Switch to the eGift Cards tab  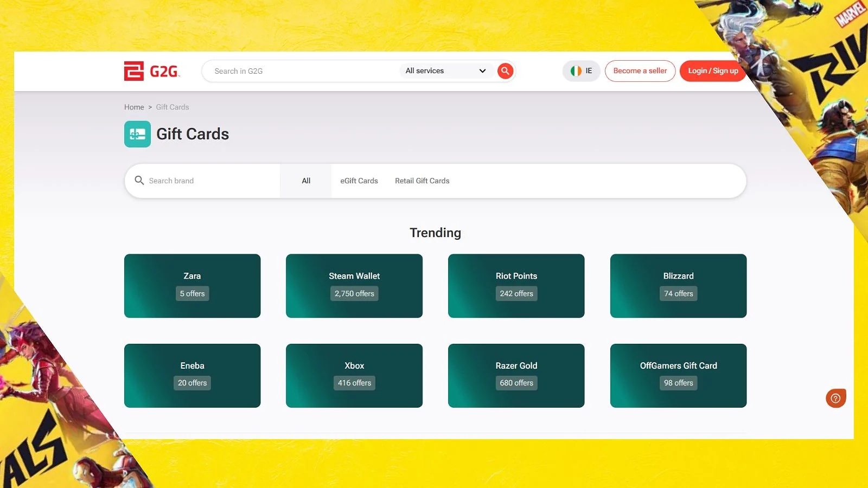click(x=359, y=181)
